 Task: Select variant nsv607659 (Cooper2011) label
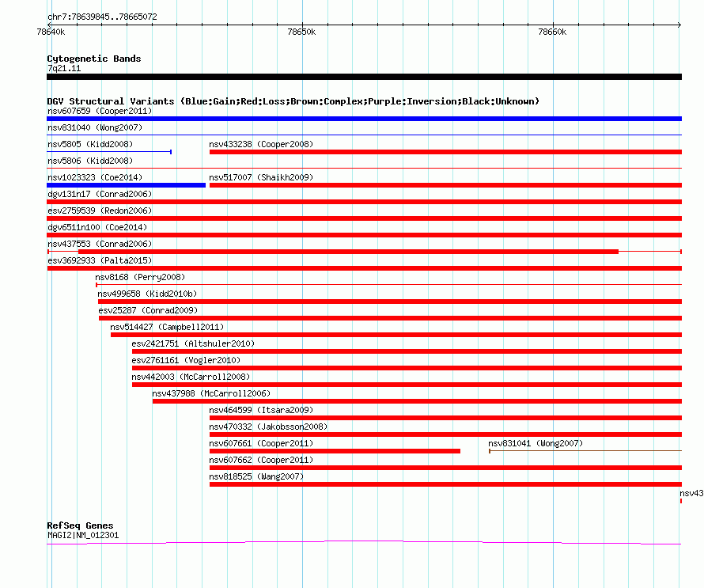coord(100,111)
